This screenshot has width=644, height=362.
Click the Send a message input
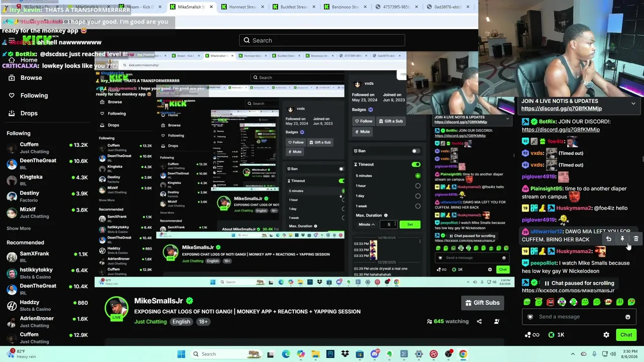pyautogui.click(x=579, y=317)
